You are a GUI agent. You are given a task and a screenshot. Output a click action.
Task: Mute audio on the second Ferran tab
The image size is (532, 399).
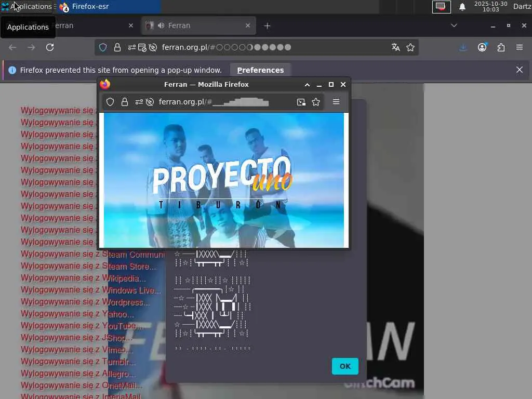pyautogui.click(x=161, y=25)
